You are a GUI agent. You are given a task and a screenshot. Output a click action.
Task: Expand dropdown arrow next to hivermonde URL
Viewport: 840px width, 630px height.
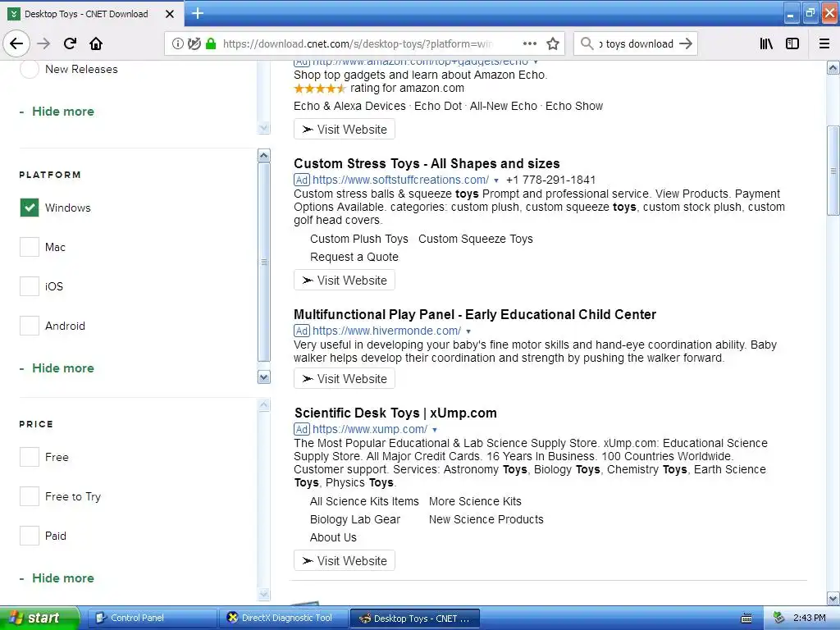pos(468,331)
